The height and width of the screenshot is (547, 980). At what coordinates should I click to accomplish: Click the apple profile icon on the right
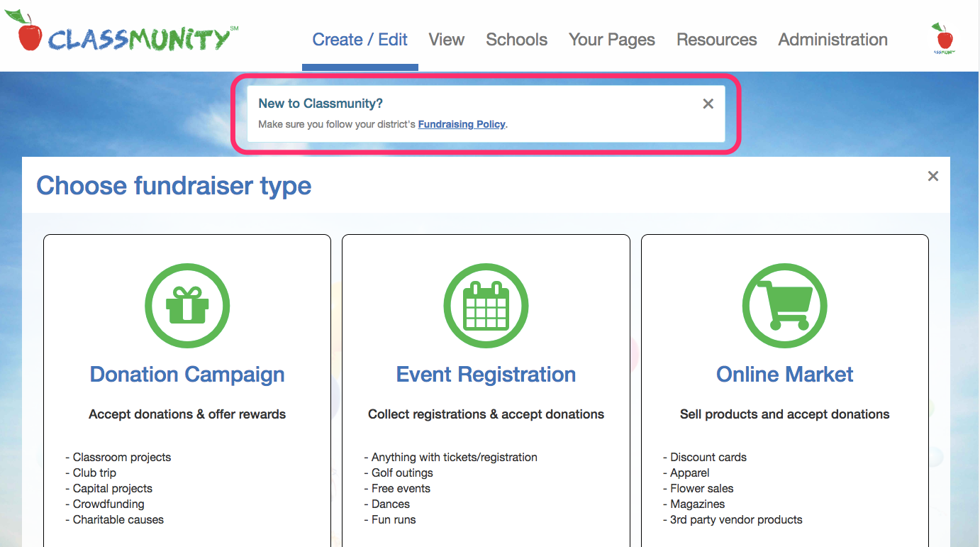click(942, 37)
